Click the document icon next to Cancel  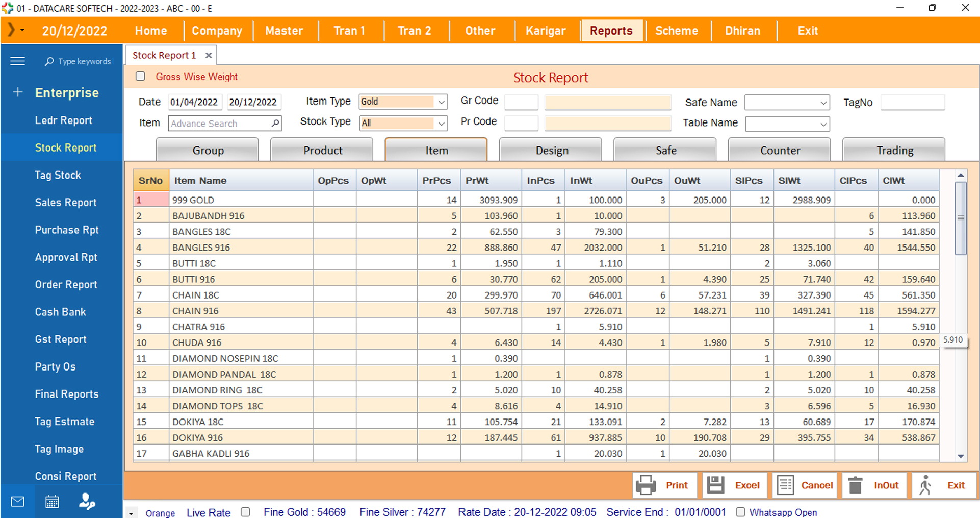[785, 485]
